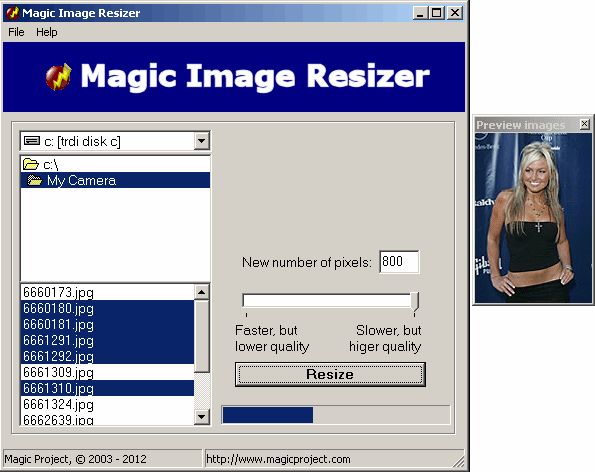This screenshot has width=595, height=472.
Task: Click the open folder icon beside c:\
Action: [x=30, y=164]
